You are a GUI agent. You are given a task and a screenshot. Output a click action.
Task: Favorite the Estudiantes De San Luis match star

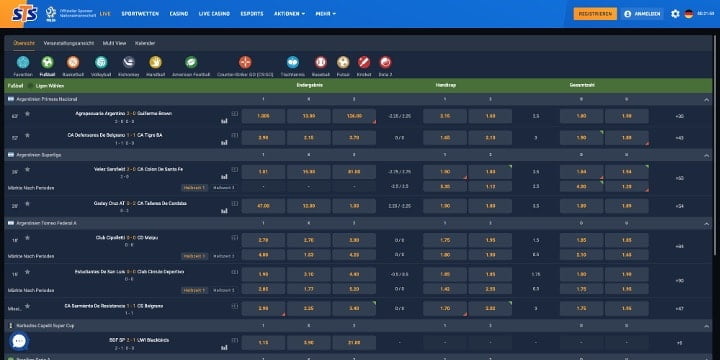point(27,272)
